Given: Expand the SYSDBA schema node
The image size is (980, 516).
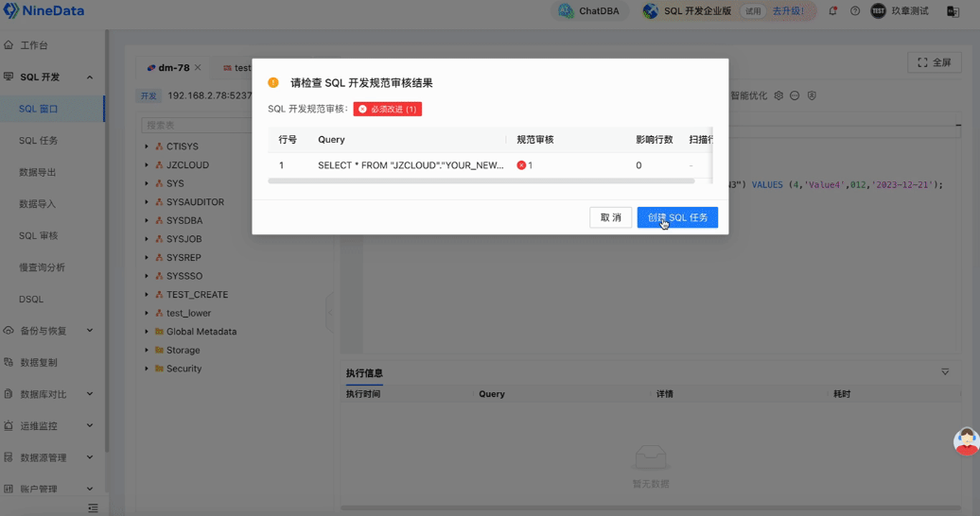Looking at the screenshot, I should pos(147,220).
